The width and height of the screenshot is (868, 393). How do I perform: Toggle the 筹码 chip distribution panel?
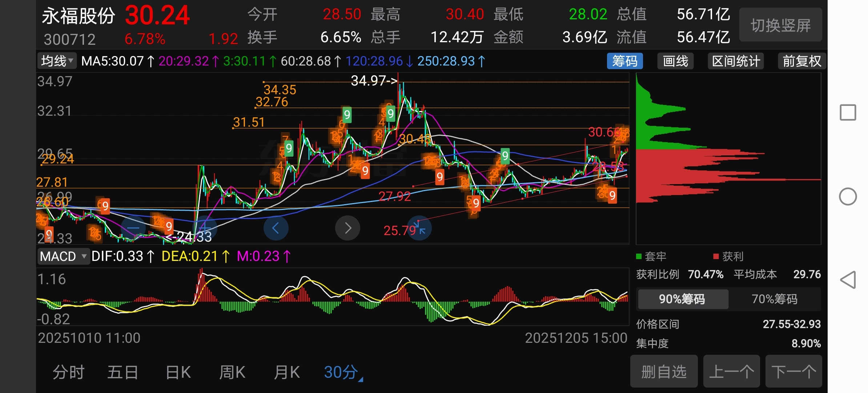point(624,61)
